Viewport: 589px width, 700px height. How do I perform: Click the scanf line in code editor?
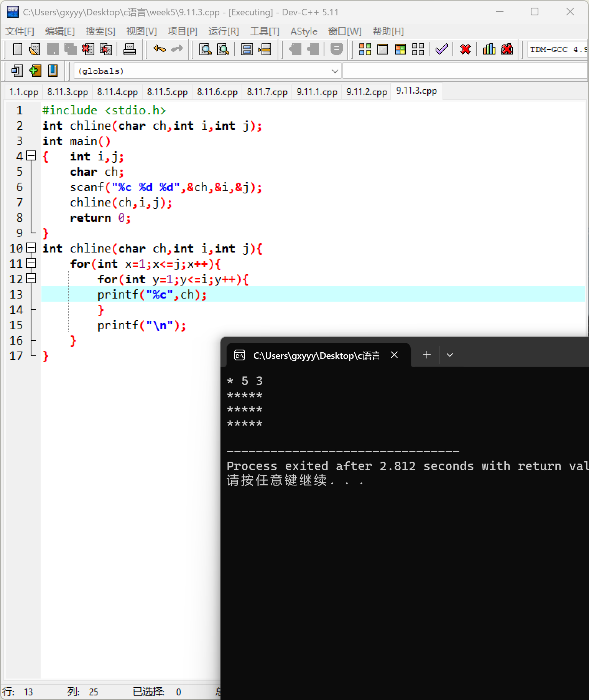166,187
